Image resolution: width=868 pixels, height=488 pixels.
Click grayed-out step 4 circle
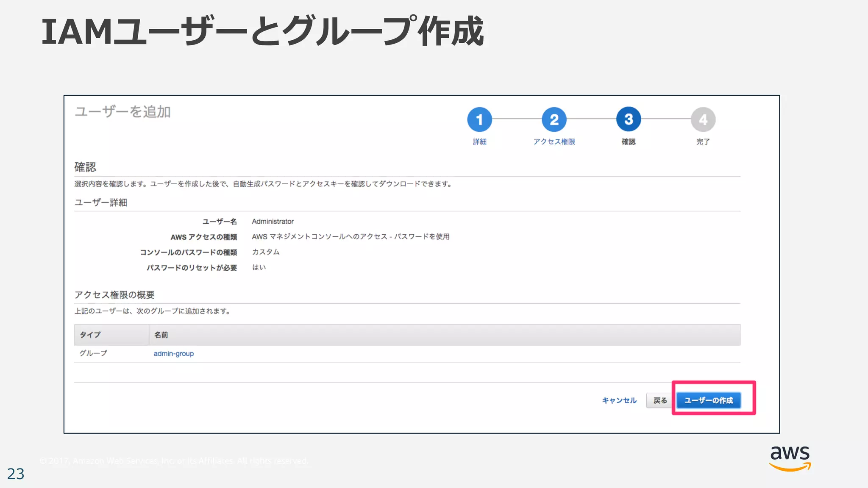[703, 119]
